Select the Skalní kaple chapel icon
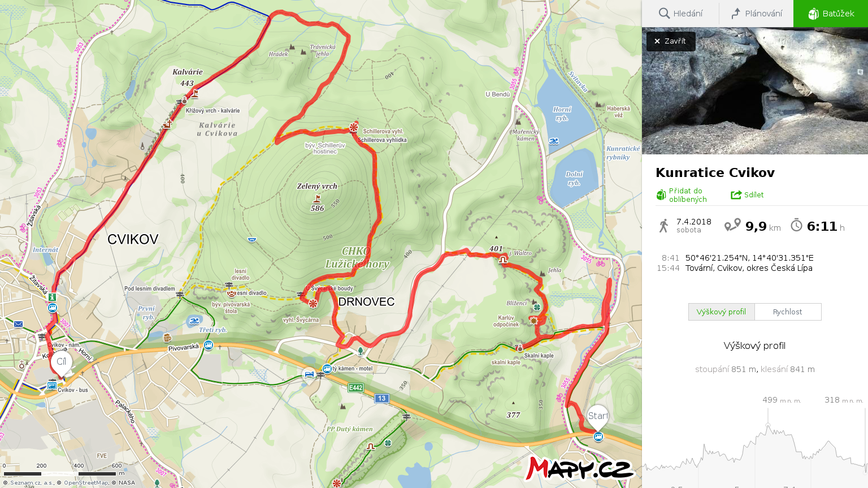The height and width of the screenshot is (488, 868). tap(520, 348)
